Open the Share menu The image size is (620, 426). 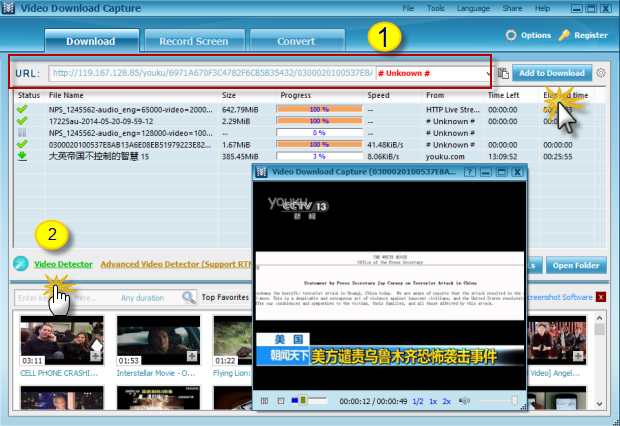tap(512, 8)
